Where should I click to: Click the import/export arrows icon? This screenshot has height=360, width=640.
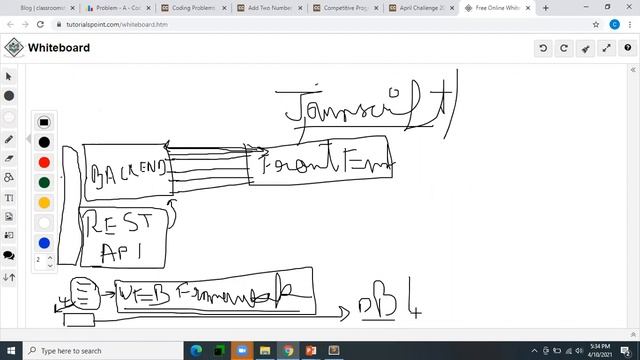tap(9, 278)
